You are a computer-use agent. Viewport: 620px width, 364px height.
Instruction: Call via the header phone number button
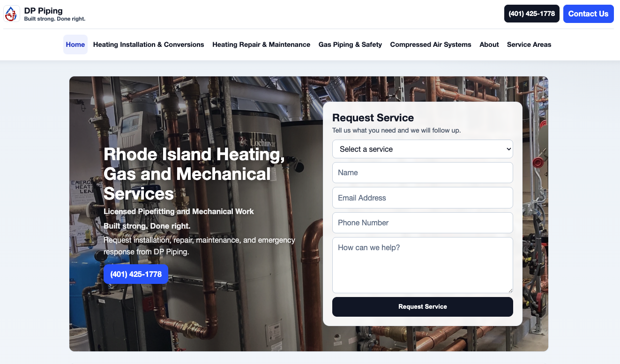coord(531,14)
